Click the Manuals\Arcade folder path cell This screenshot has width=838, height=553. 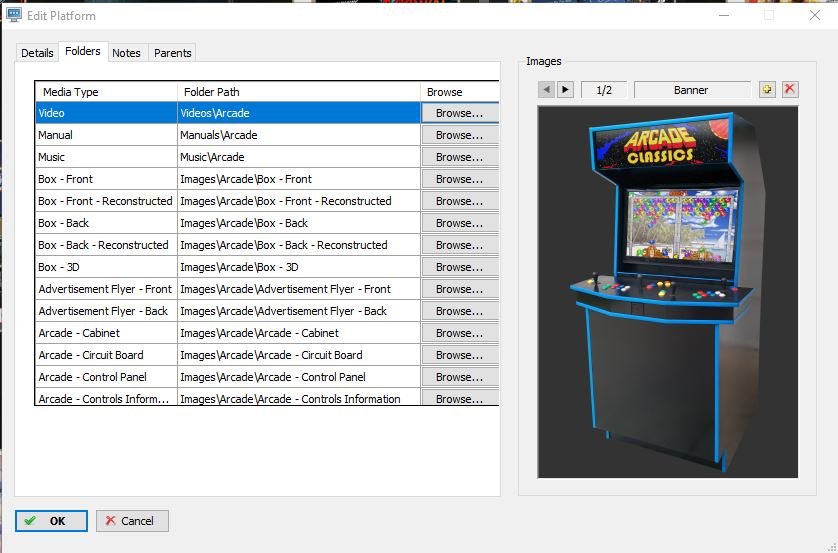click(x=299, y=135)
